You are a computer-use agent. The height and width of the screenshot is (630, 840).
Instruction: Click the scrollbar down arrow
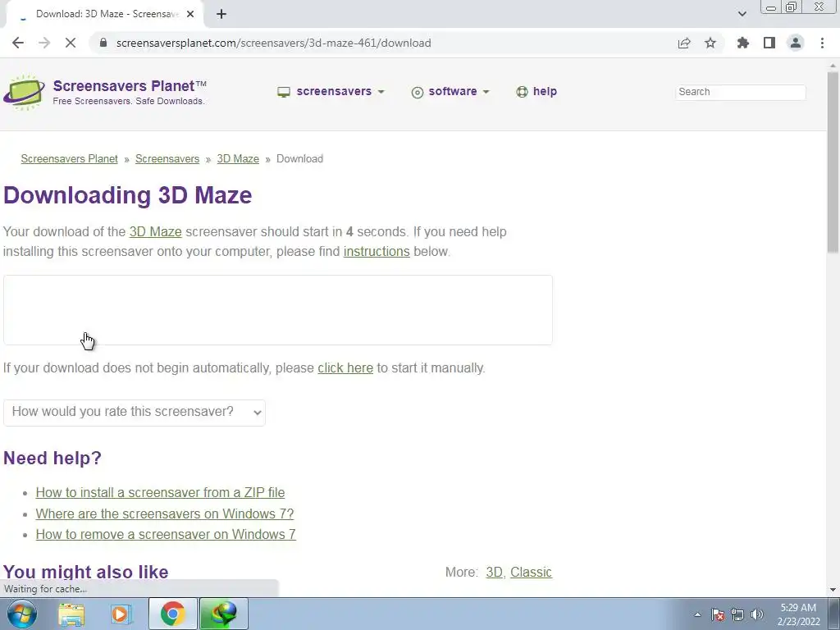[833, 590]
